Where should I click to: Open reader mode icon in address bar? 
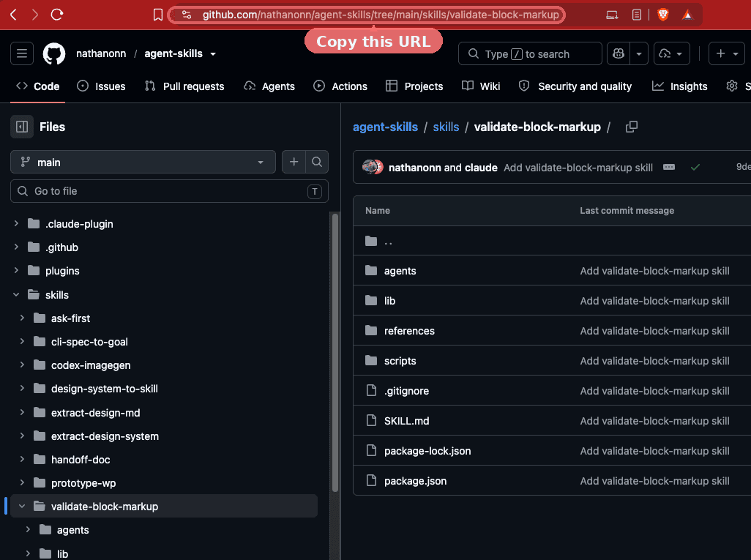(637, 15)
